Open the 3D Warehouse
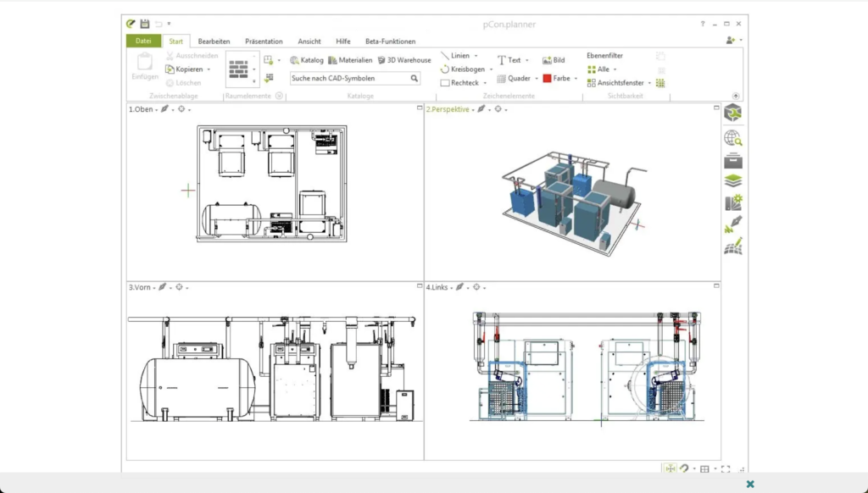The width and height of the screenshot is (868, 493). [404, 60]
